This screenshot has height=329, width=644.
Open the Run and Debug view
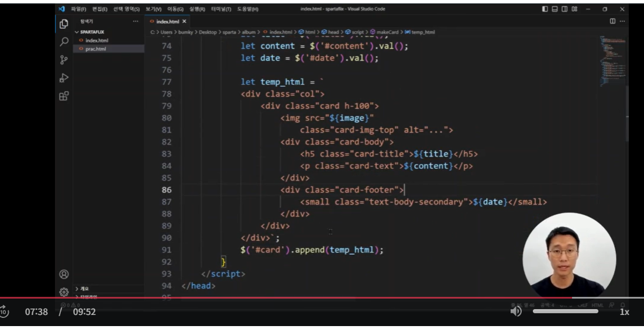(64, 78)
